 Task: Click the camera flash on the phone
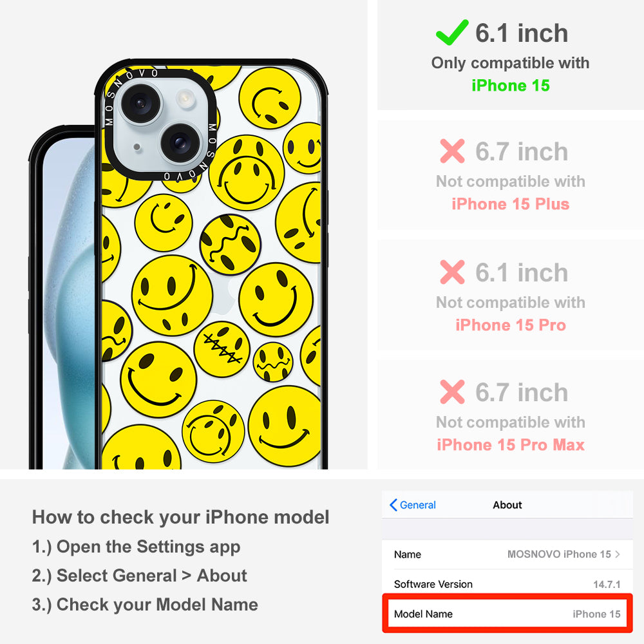click(x=185, y=98)
